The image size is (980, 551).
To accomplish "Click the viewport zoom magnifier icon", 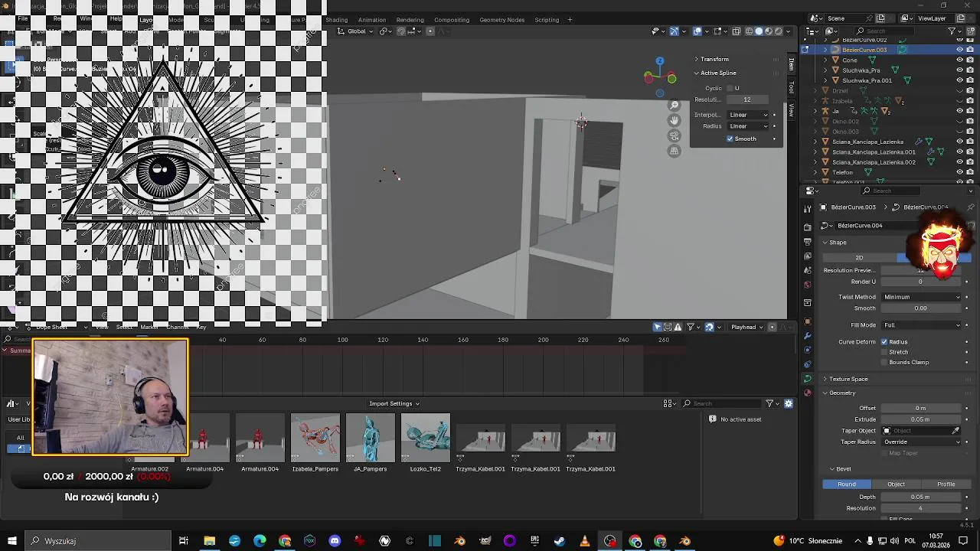I will click(x=674, y=106).
